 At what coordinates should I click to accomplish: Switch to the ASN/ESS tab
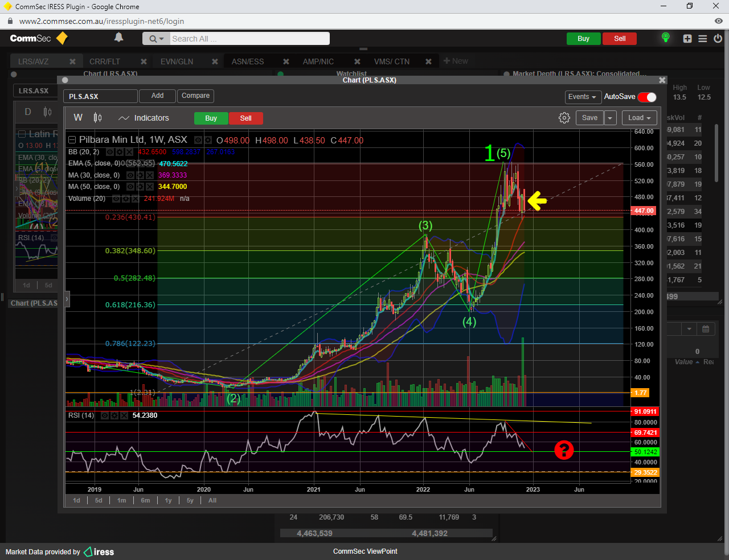[248, 61]
